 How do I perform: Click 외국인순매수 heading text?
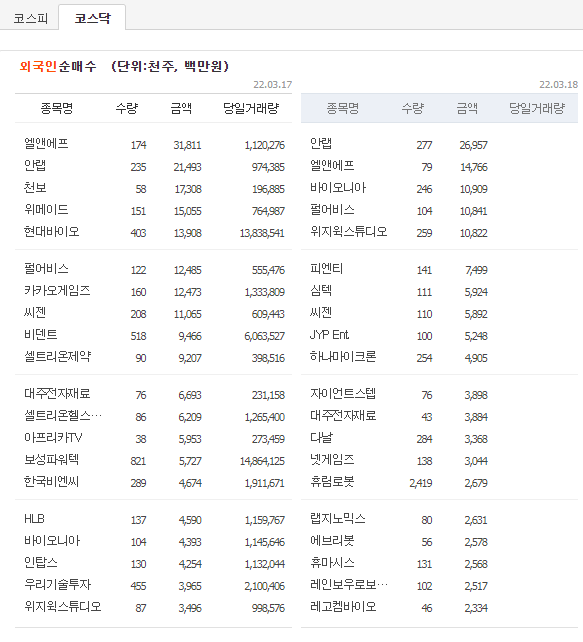[x=58, y=66]
